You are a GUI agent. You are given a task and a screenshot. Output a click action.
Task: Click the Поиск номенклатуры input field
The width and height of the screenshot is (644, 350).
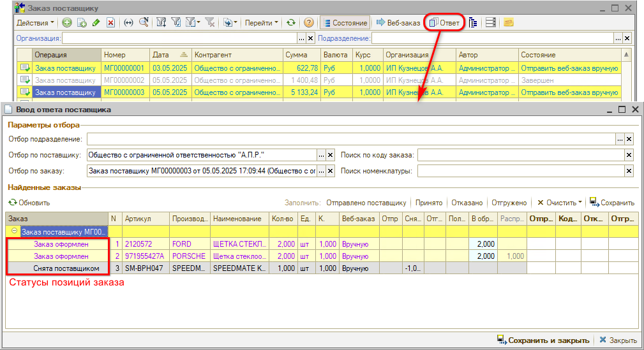tap(520, 171)
